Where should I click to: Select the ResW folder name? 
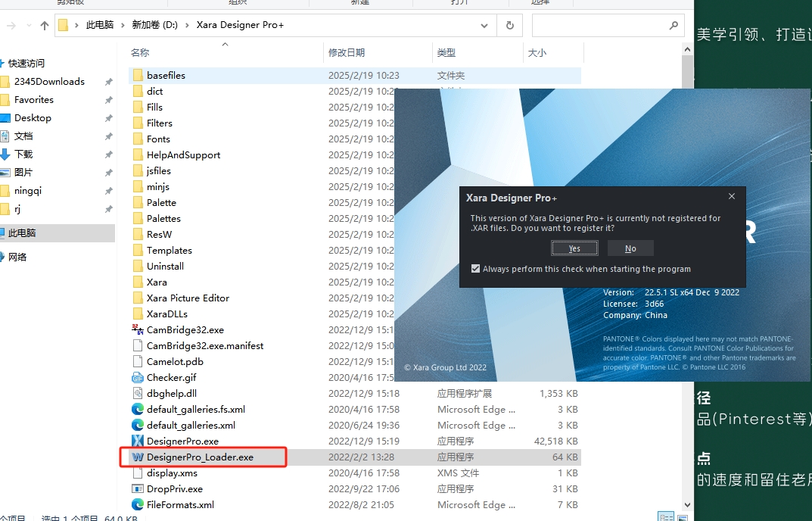pos(159,234)
